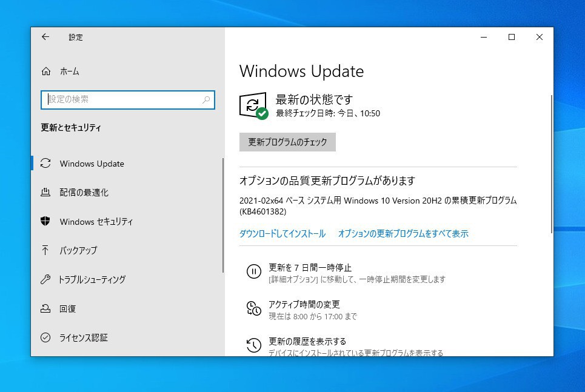Focus the 設定の検索 search field
585x392 pixels.
[x=127, y=99]
